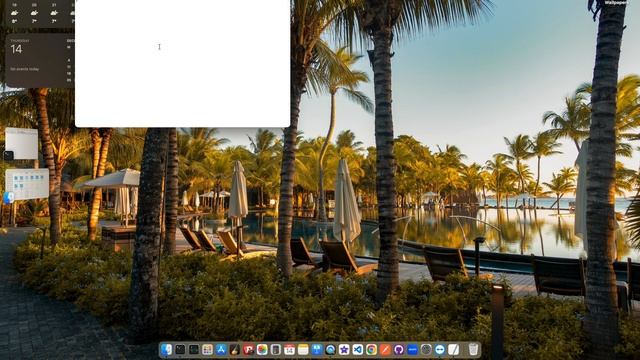
Task: Launch GitHub Desktop from the Dock
Action: click(399, 349)
